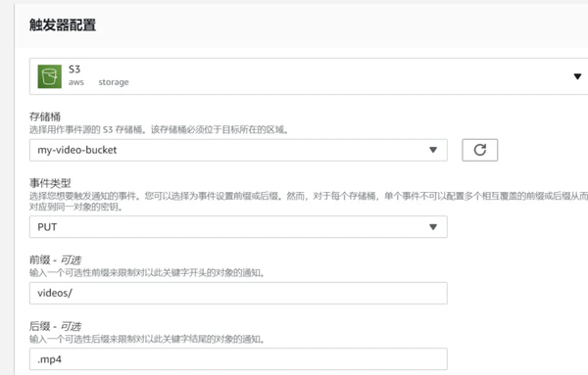Screen dimensions: 588x375
Task: Click the green S3 bucket icon
Action: pos(50,76)
